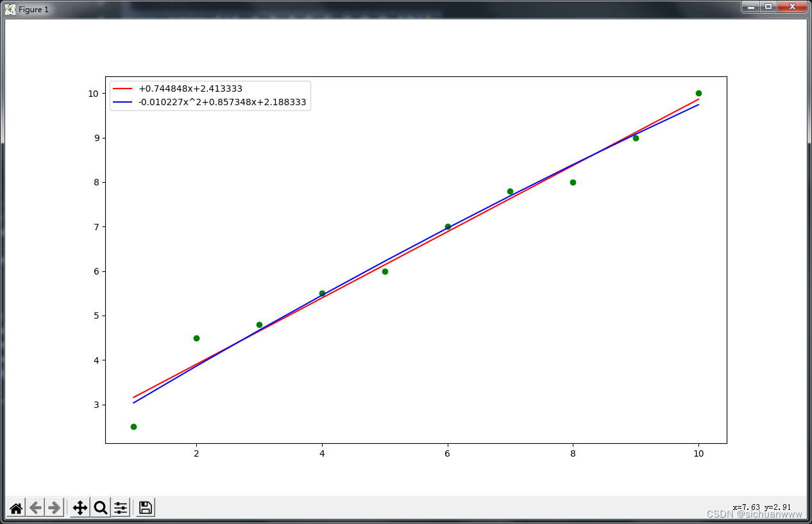Click the Figure 1 window icon
Viewport: 812px width, 524px height.
coord(10,9)
